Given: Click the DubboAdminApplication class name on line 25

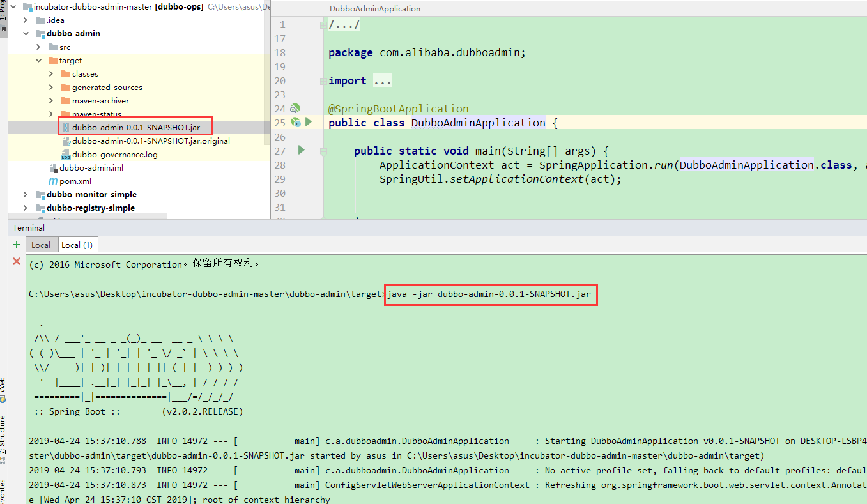Looking at the screenshot, I should point(479,123).
